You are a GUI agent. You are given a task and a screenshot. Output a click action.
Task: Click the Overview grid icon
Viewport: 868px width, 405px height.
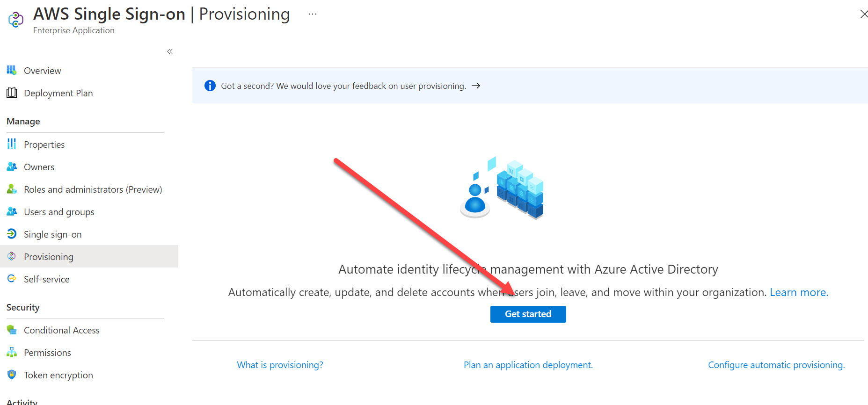coord(12,70)
